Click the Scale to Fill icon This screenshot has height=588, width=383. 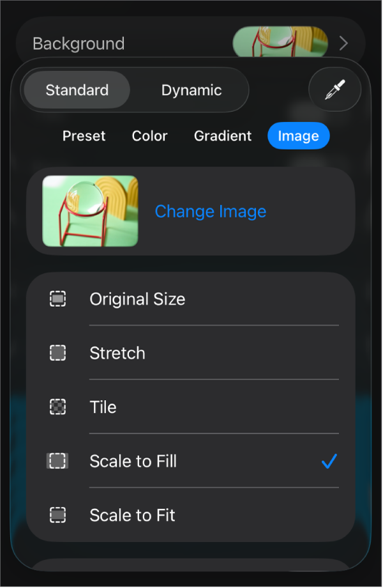click(x=57, y=461)
